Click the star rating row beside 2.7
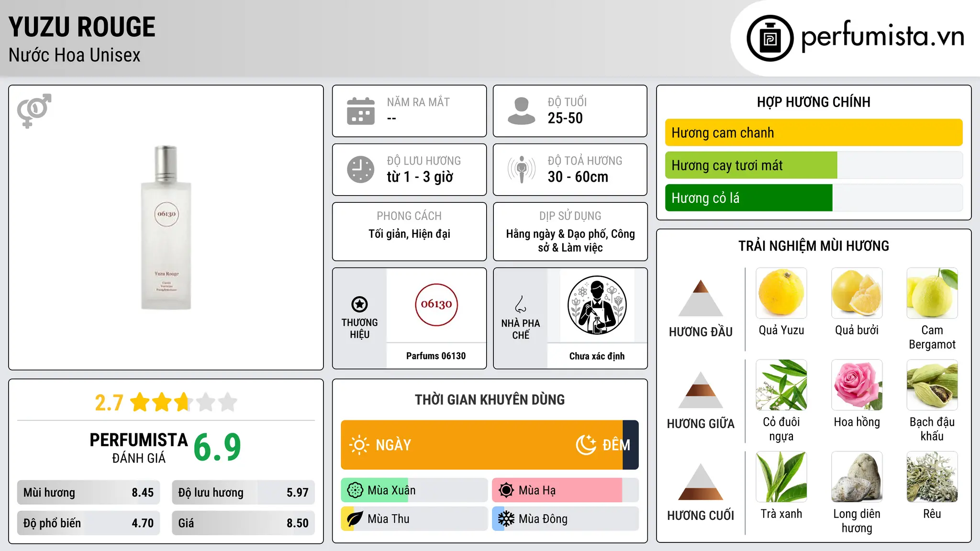 [x=184, y=402]
